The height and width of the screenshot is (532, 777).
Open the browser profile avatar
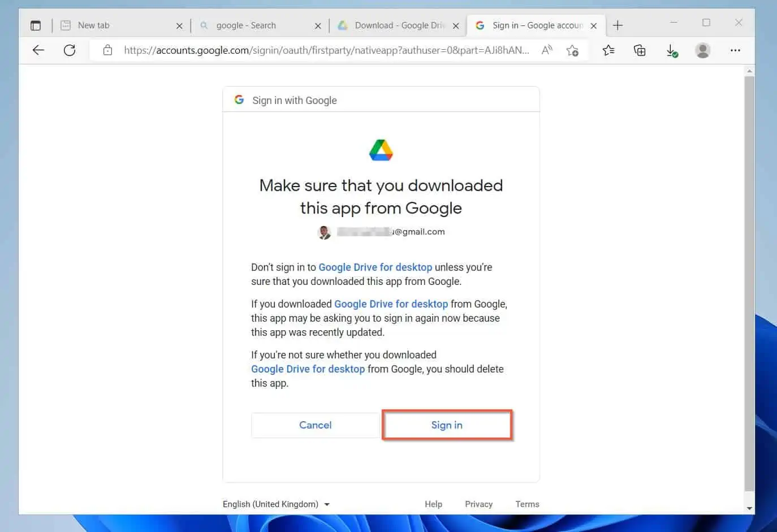(703, 50)
